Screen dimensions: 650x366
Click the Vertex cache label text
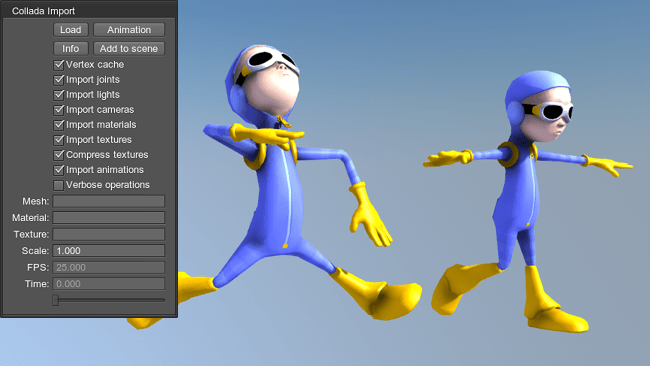95,65
